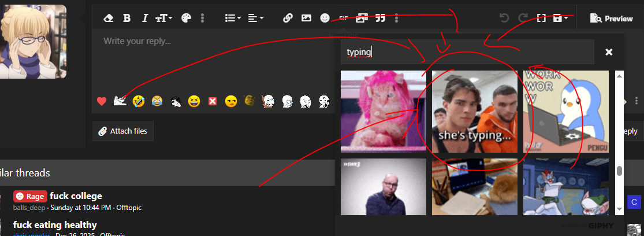Screen dimensions: 644x236
Task: Click the eraser remove formatting icon
Action: click(x=108, y=18)
